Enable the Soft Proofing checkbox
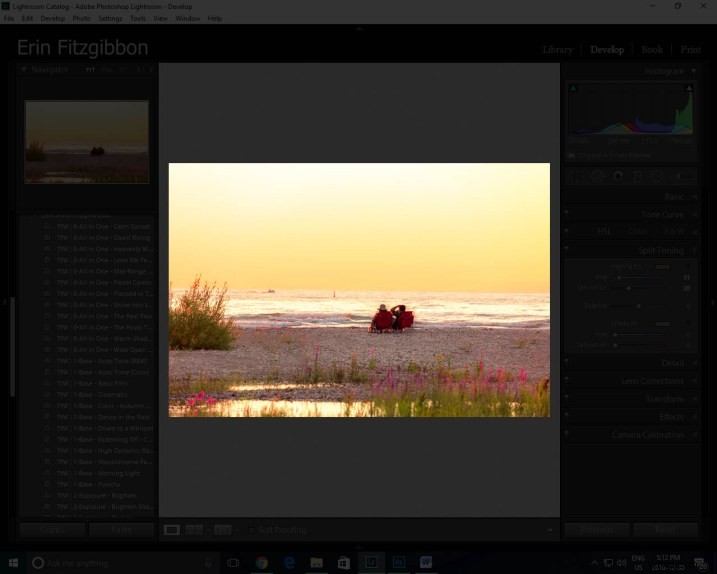 (251, 531)
